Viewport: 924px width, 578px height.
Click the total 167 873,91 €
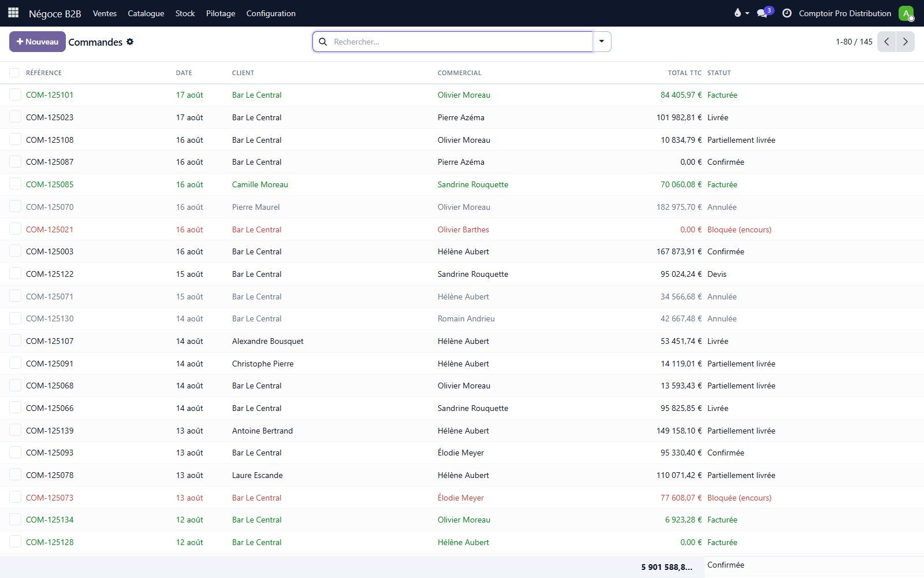[x=679, y=251]
